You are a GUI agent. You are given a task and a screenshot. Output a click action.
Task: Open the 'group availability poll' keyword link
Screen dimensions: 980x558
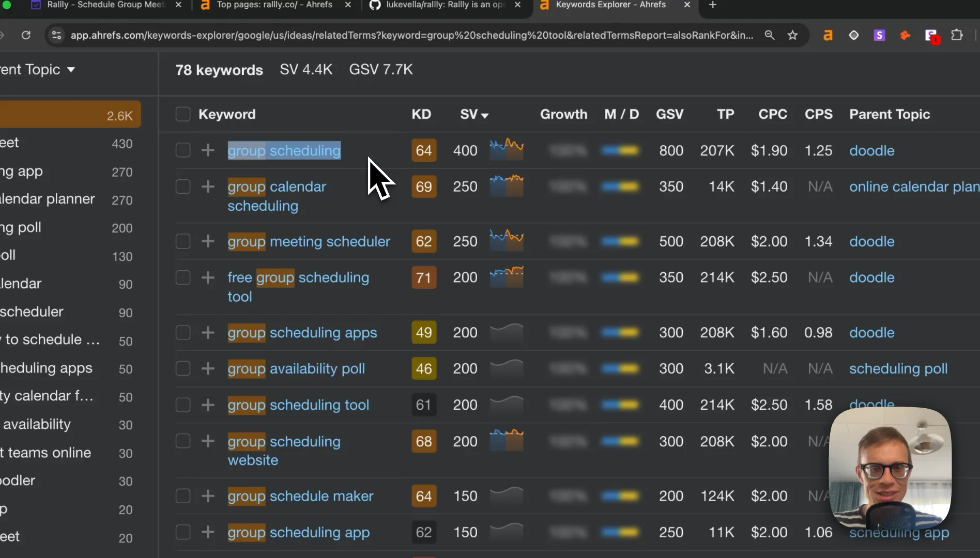(x=296, y=368)
